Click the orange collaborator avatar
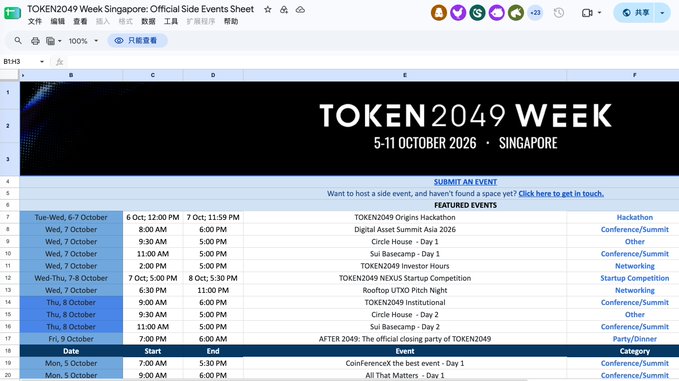The height and width of the screenshot is (381, 679). click(439, 13)
